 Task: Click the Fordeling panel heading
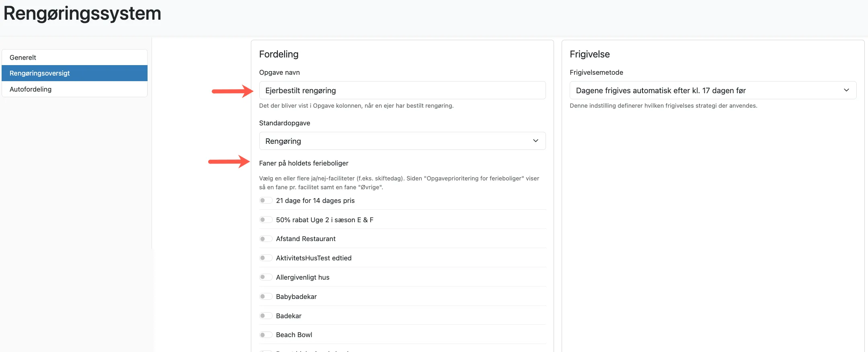(279, 54)
